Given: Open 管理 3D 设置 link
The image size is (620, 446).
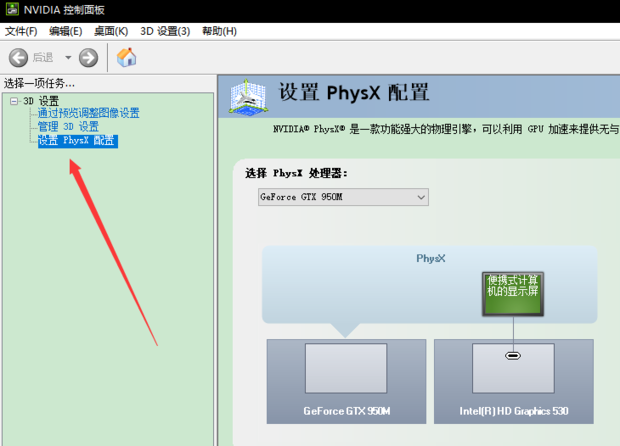Looking at the screenshot, I should (68, 127).
